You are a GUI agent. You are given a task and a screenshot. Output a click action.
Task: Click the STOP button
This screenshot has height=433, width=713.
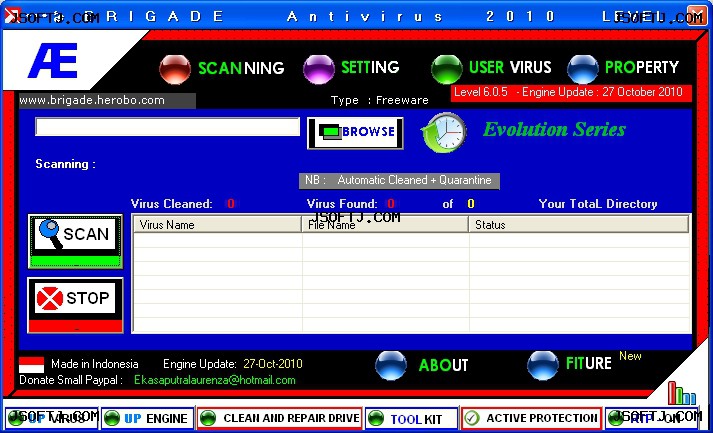click(x=75, y=305)
